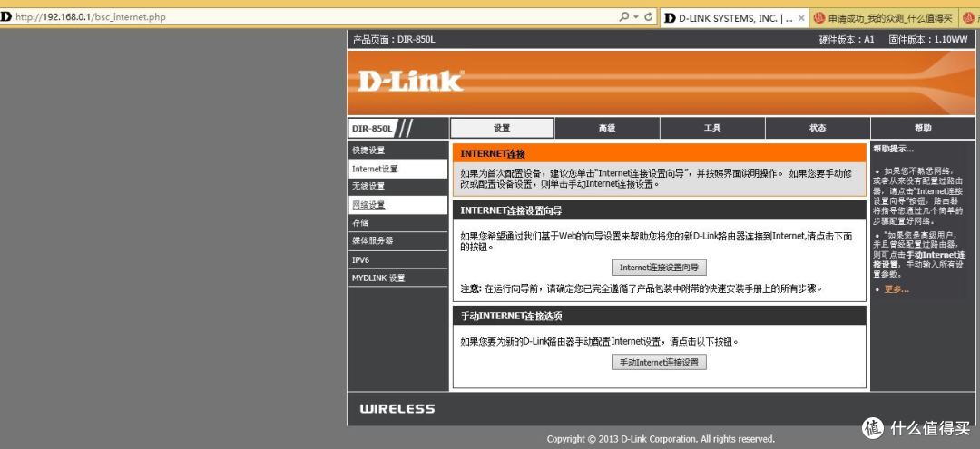
Task: Click the refresh page icon
Action: click(x=648, y=17)
